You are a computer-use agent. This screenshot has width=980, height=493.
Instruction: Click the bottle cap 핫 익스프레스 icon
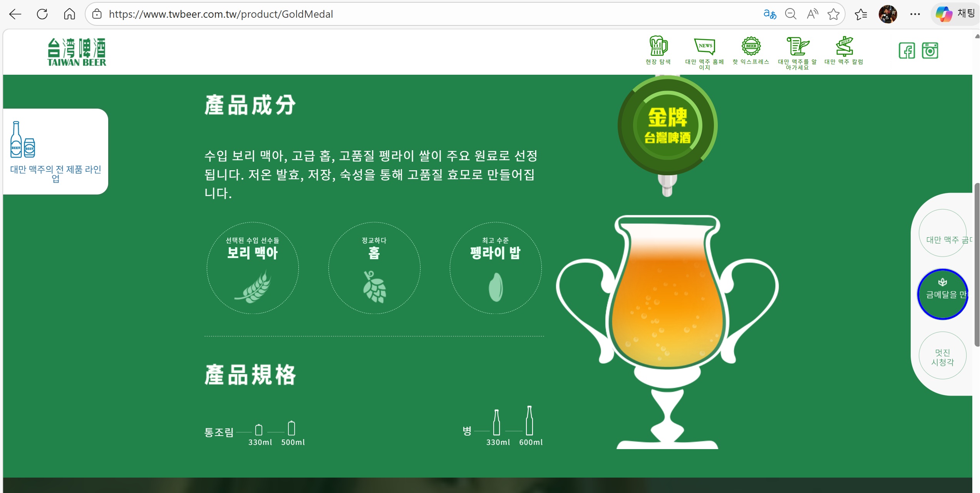[751, 47]
